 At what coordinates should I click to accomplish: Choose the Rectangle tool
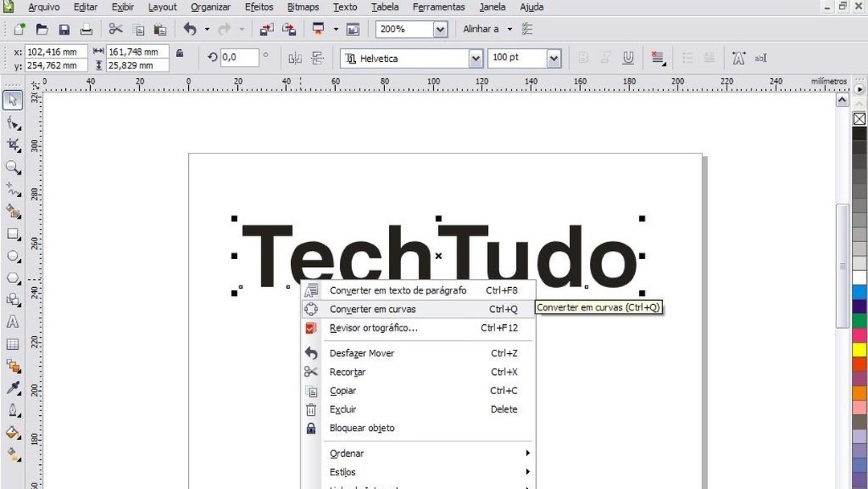tap(12, 232)
